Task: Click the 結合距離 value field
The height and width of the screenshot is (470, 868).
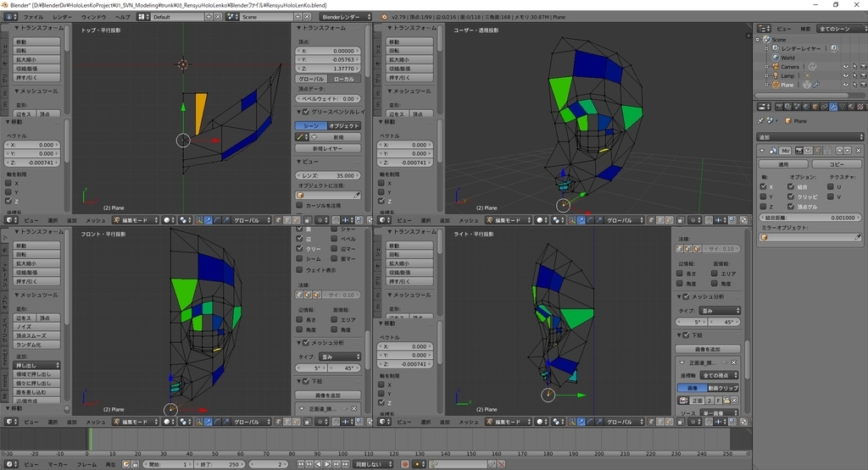Action: tap(810, 218)
